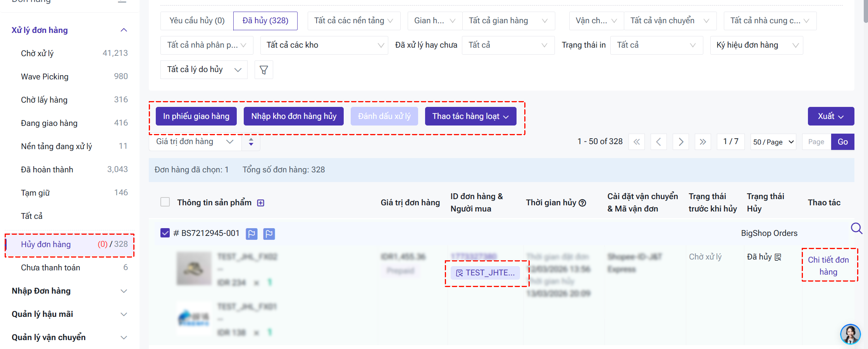The image size is (868, 349).
Task: Click the TEST_JHTE... buyer tag
Action: click(486, 273)
